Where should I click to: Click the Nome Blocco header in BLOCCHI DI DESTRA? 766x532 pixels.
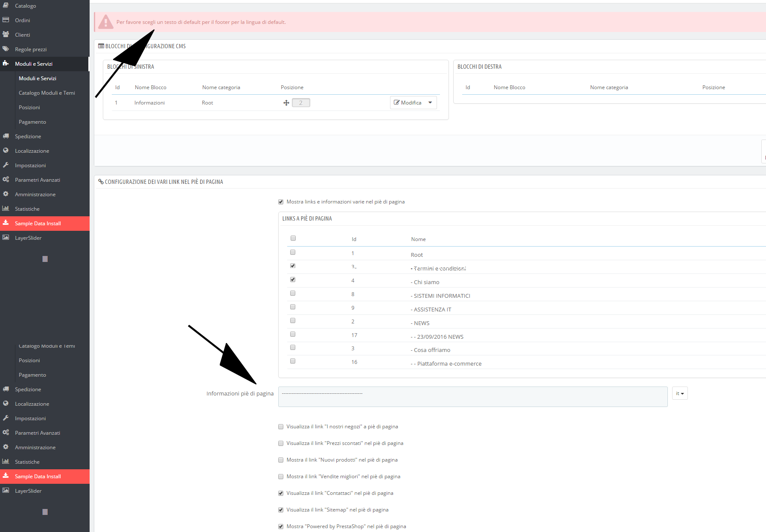tap(510, 87)
